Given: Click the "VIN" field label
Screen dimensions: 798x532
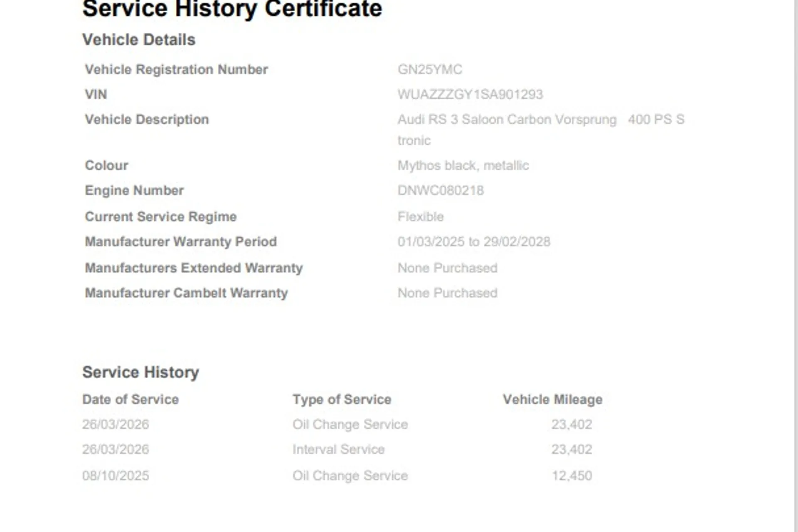Looking at the screenshot, I should click(96, 94).
